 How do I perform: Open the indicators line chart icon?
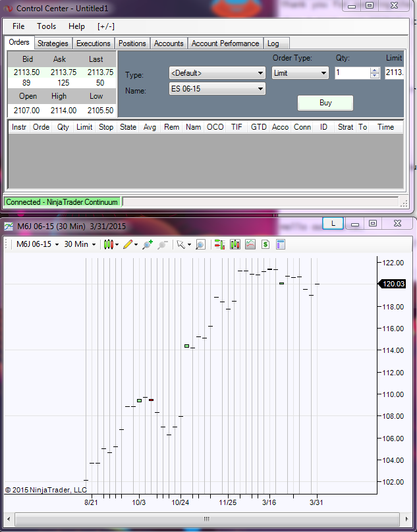[x=250, y=244]
